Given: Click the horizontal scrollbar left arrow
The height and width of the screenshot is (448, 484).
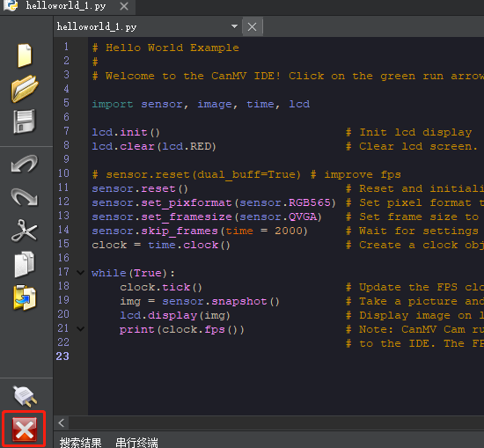Looking at the screenshot, I should click(x=62, y=423).
